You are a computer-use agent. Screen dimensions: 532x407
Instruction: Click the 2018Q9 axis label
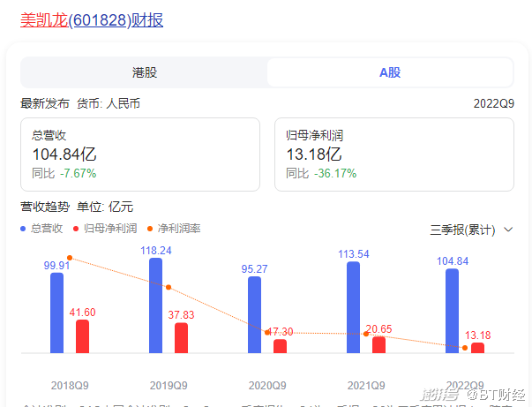70,386
